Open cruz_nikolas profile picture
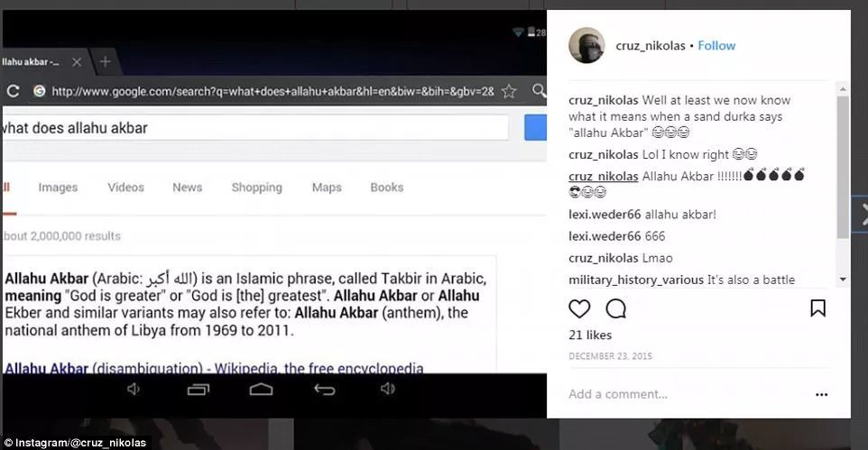 pyautogui.click(x=586, y=45)
